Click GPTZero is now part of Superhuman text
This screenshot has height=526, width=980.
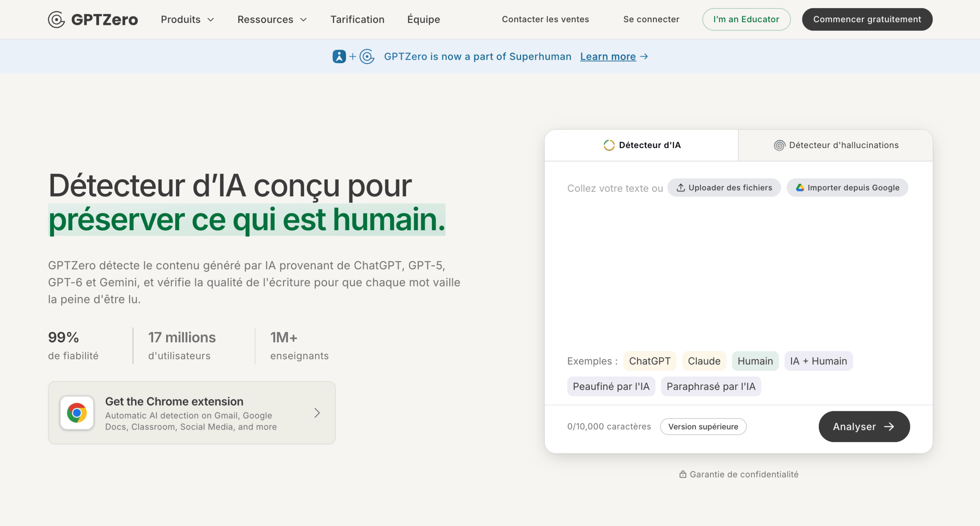coord(477,57)
